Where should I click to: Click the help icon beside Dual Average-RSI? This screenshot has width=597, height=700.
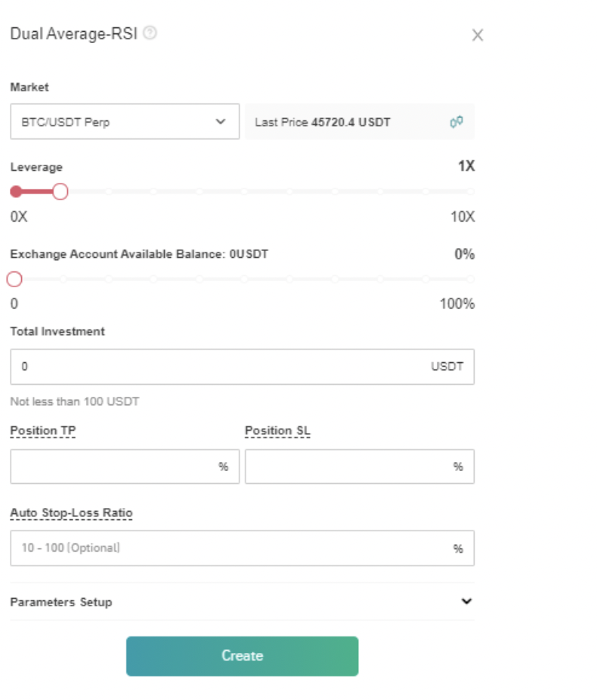coord(150,33)
